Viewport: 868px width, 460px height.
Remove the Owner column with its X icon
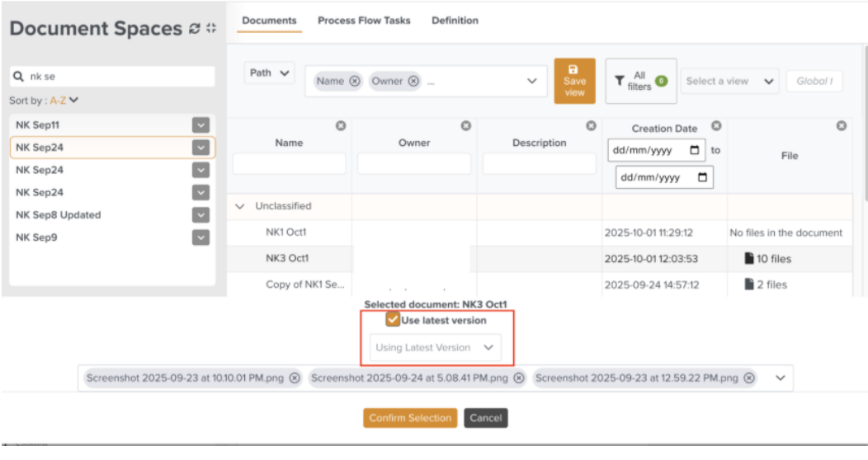[465, 125]
